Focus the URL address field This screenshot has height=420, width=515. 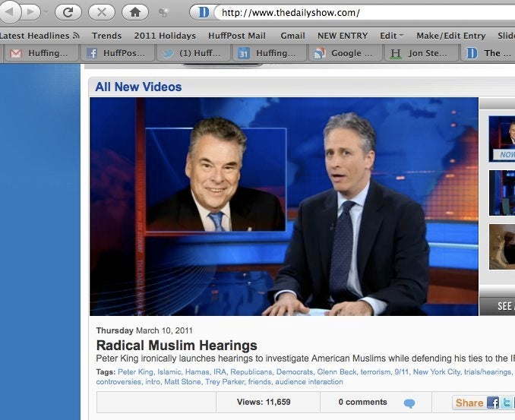click(365, 13)
